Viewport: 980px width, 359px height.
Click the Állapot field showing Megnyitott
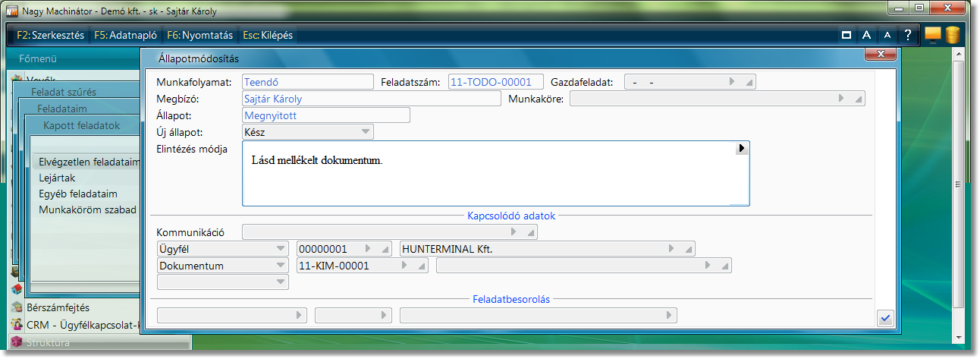coord(326,115)
